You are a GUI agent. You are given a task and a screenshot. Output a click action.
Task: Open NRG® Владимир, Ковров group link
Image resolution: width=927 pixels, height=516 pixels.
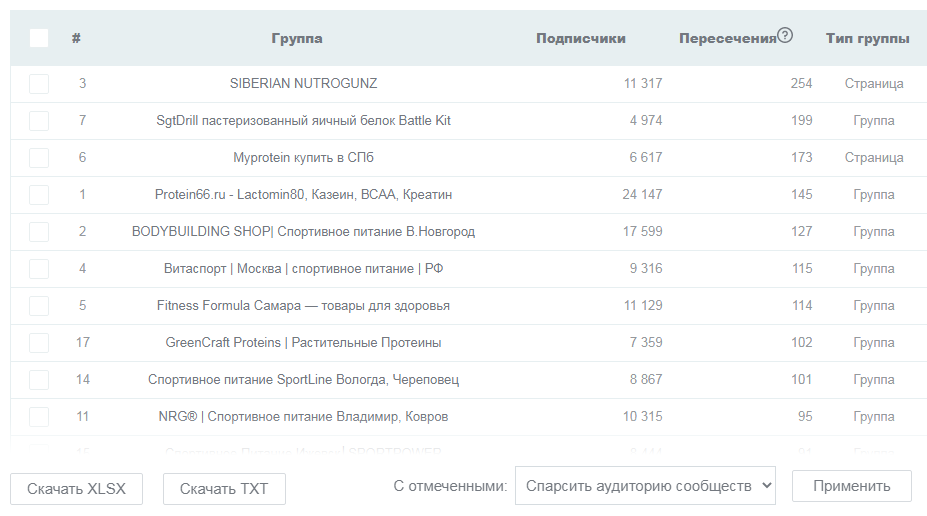click(303, 417)
